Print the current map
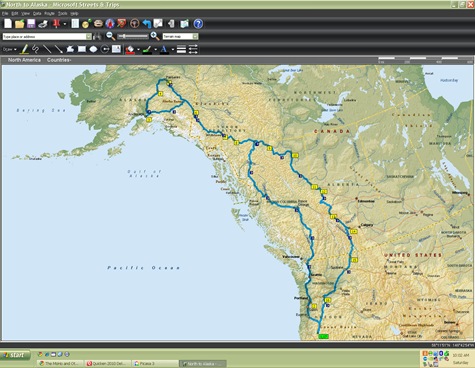475x368 pixels. click(43, 24)
